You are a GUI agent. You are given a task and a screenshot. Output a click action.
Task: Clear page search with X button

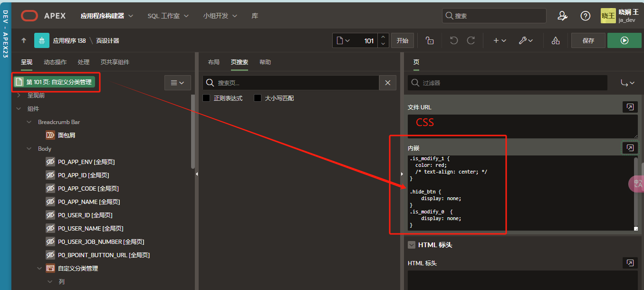(387, 83)
